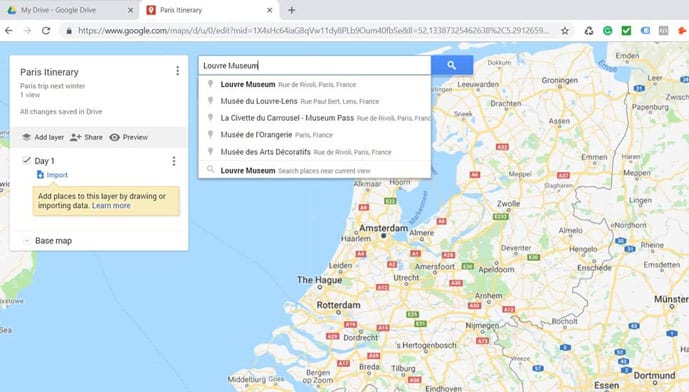Viewport: 689px width, 392px height.
Task: Click browser forward arrow
Action: tap(27, 31)
